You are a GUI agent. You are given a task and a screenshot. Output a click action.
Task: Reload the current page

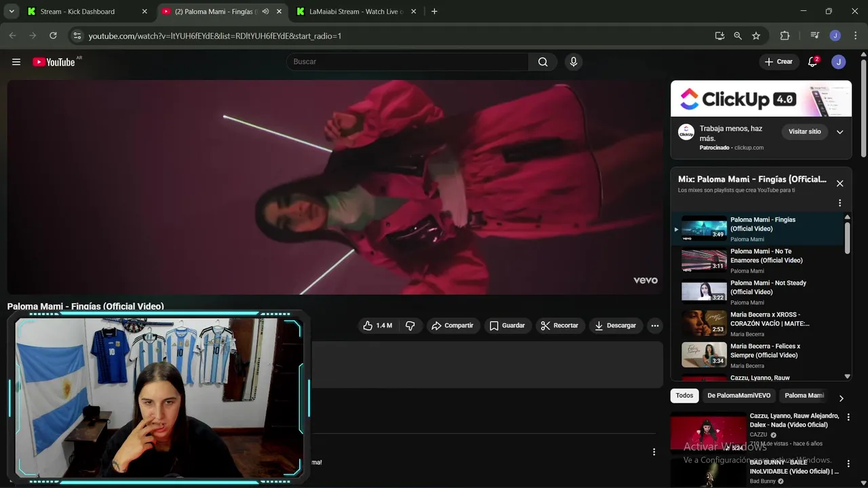click(x=53, y=36)
